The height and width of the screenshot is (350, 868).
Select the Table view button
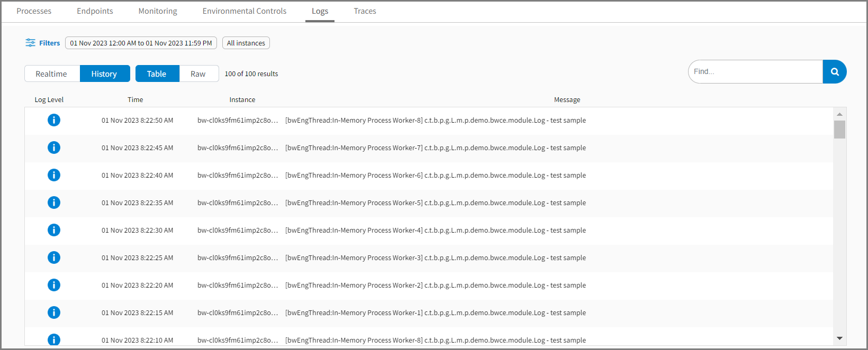tap(157, 74)
